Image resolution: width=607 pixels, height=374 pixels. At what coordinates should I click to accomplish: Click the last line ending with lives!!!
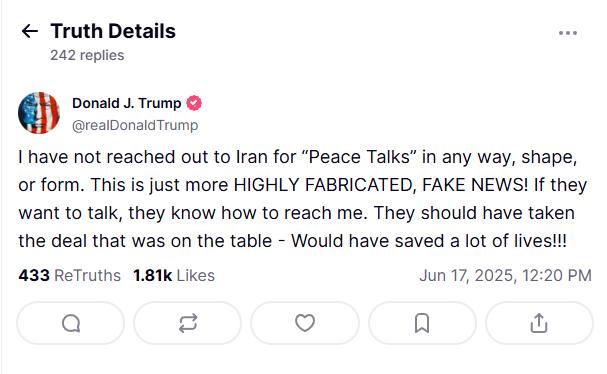tap(293, 241)
